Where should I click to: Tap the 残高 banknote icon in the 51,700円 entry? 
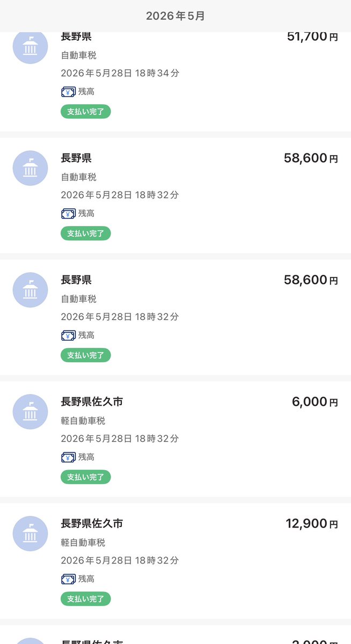[68, 92]
